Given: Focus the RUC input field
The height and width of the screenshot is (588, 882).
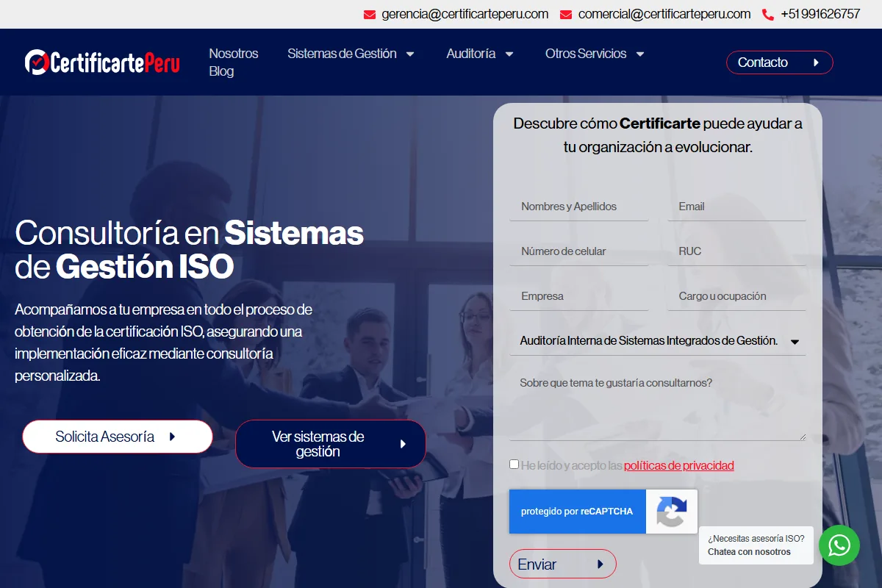Looking at the screenshot, I should click(736, 251).
